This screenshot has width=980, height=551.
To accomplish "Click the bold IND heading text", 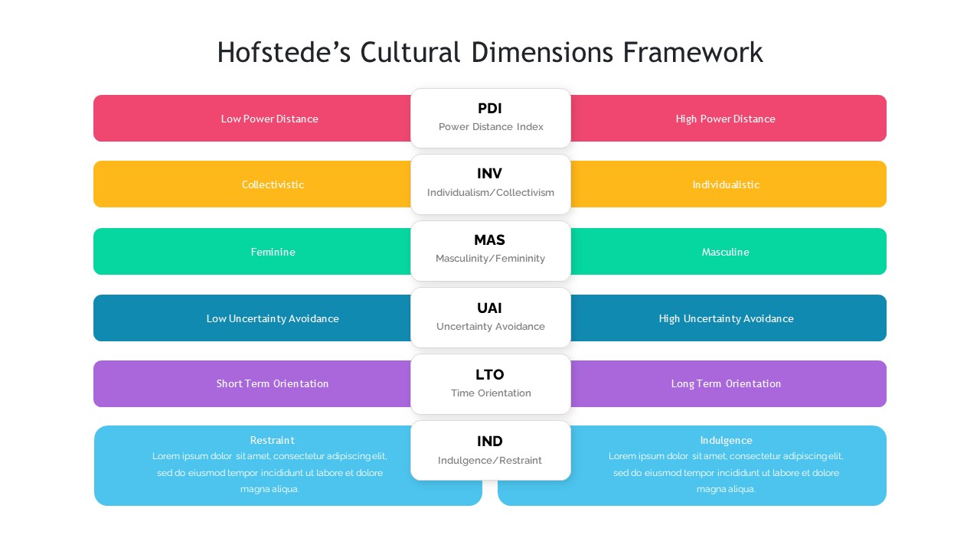I will click(490, 442).
